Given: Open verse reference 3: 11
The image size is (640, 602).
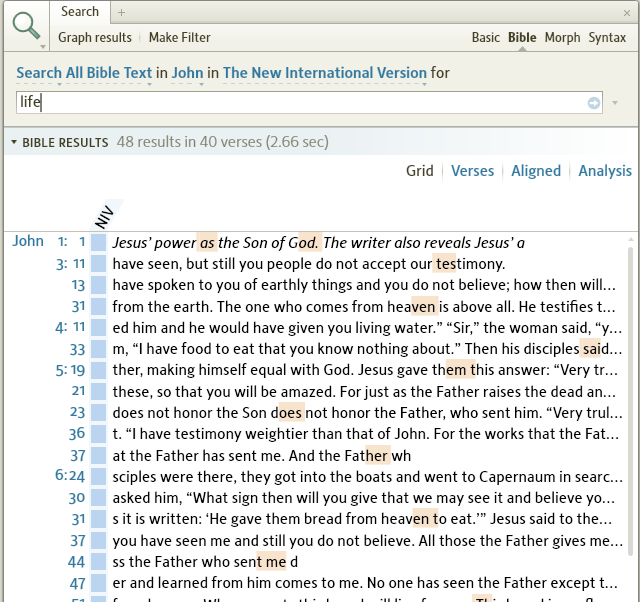Looking at the screenshot, I should 70,264.
